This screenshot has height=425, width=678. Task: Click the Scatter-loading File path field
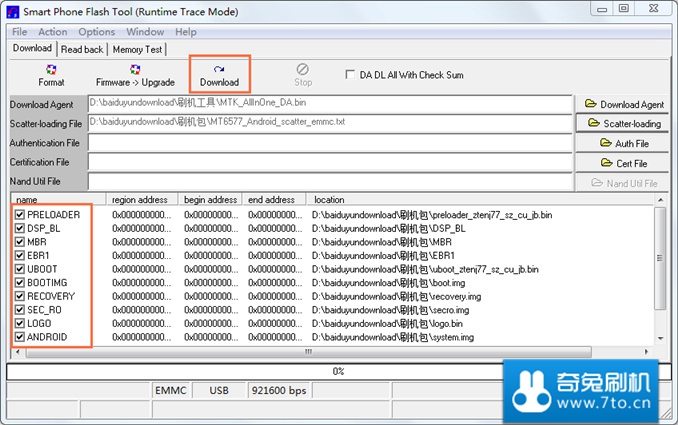[x=330, y=123]
